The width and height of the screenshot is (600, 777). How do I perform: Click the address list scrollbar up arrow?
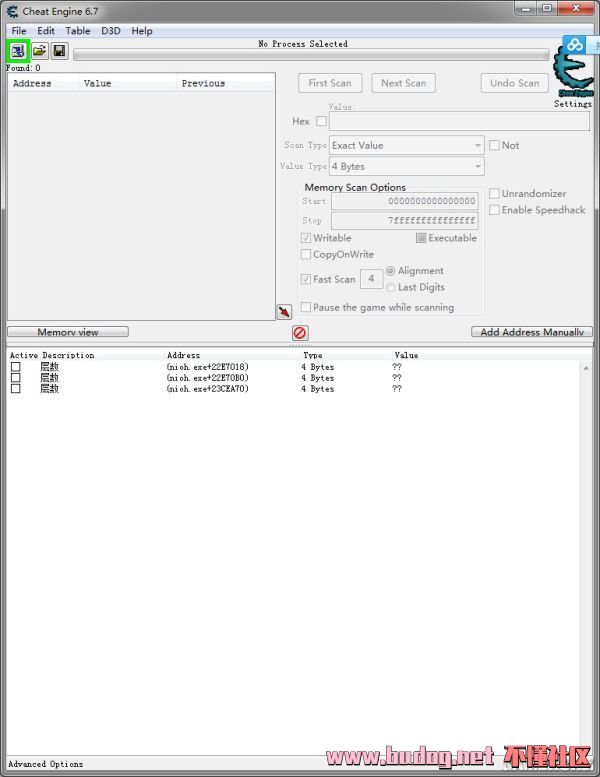586,368
